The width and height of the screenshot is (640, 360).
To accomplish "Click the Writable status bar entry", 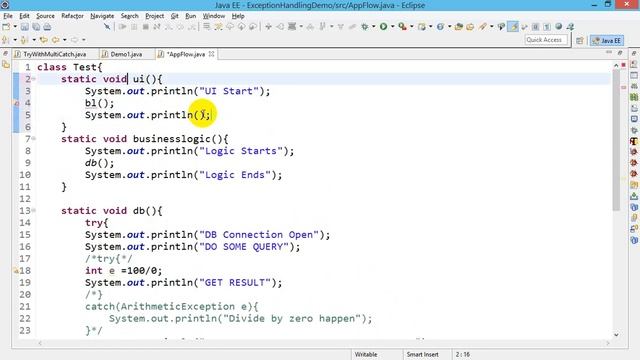I will [x=366, y=354].
